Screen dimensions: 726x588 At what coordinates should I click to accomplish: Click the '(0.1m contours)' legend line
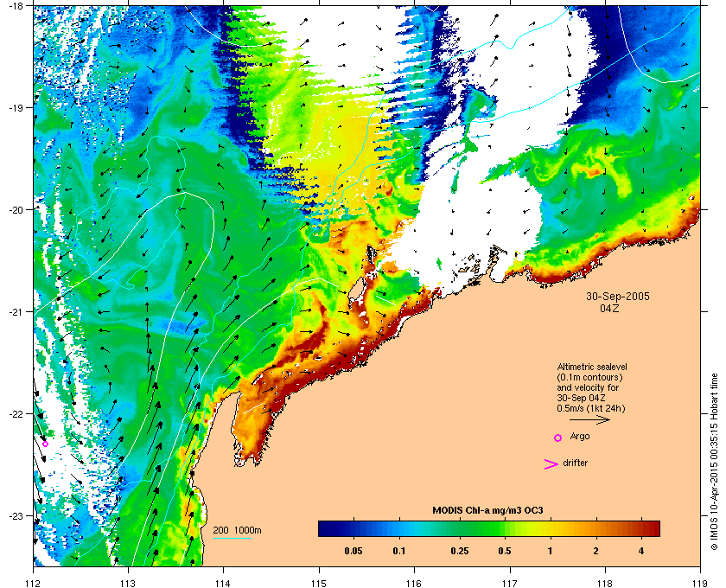click(589, 377)
